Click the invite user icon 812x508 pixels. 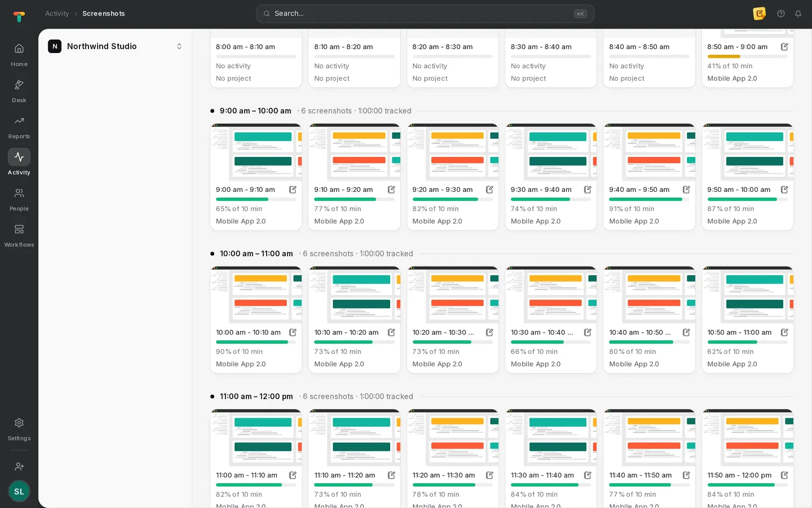pyautogui.click(x=19, y=466)
